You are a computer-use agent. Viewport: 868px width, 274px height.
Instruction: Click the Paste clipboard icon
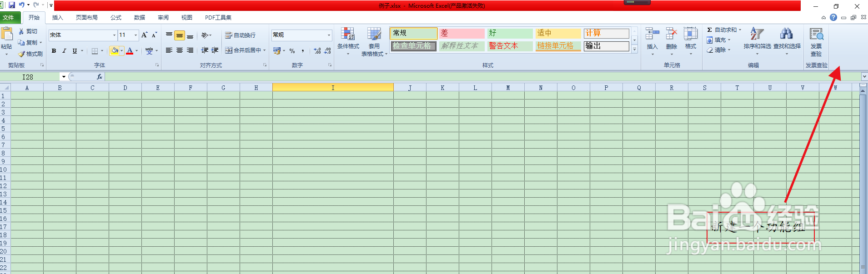click(x=6, y=34)
